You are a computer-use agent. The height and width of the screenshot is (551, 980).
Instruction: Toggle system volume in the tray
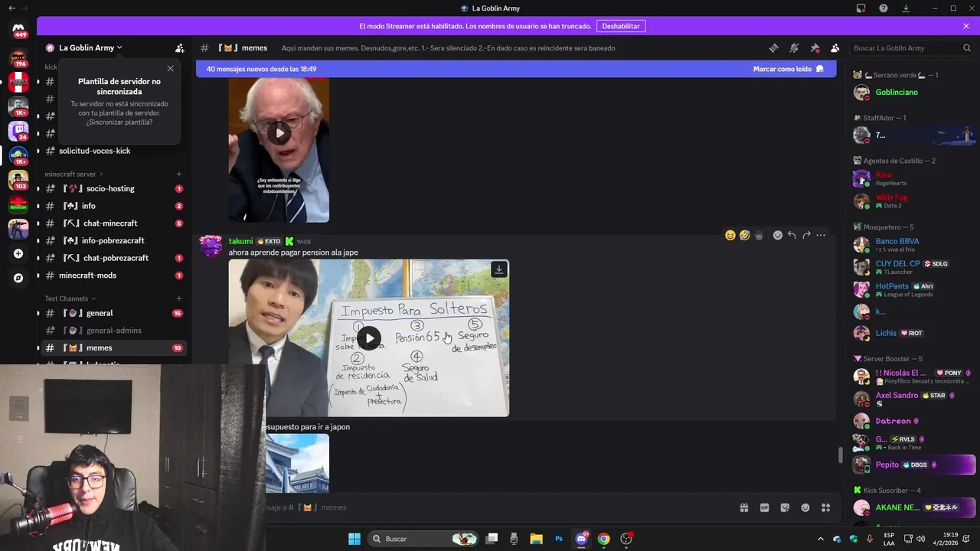(920, 539)
